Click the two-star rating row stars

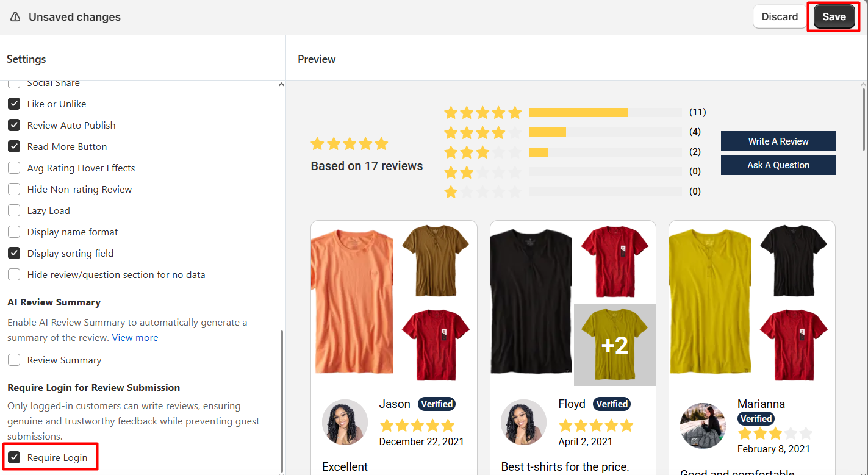(483, 172)
